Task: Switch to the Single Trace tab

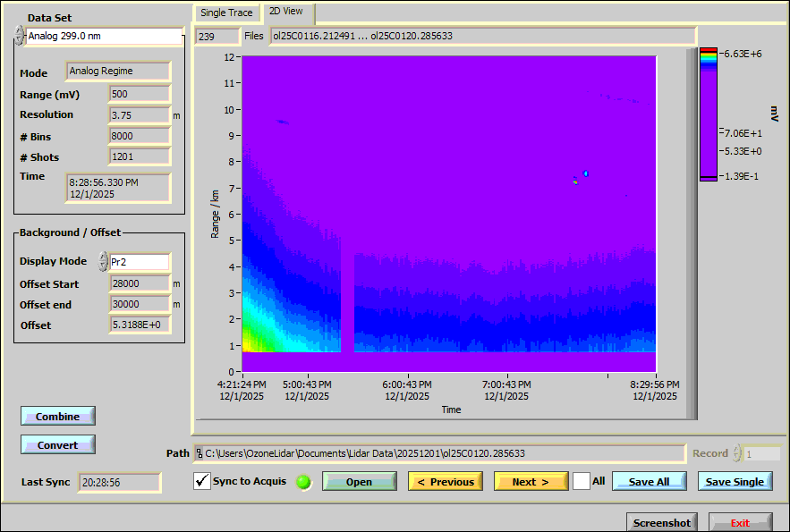Action: pos(226,13)
